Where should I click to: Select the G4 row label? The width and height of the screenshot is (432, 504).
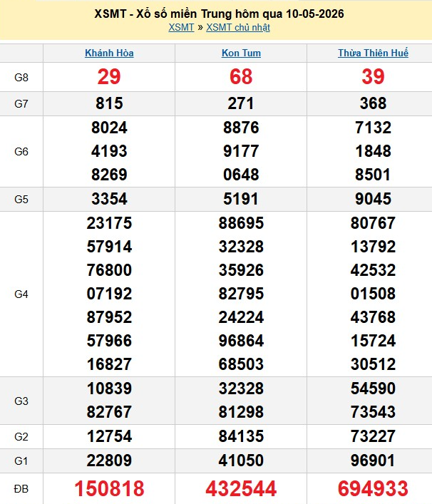point(21,294)
